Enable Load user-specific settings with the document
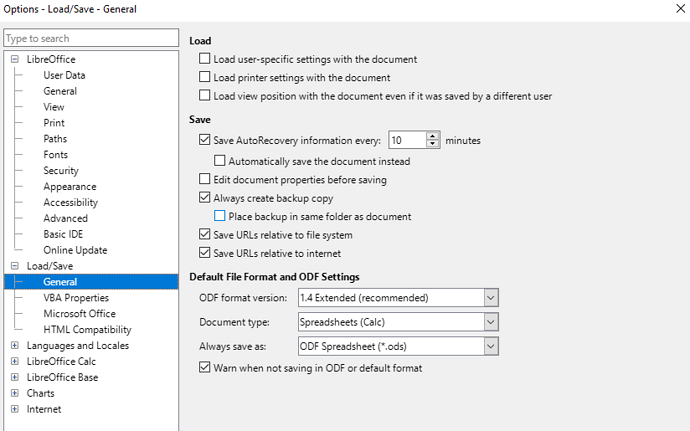The height and width of the screenshot is (431, 690). coord(205,59)
